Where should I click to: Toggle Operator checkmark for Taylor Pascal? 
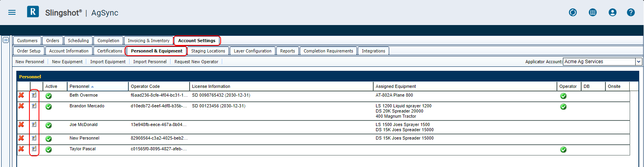click(563, 150)
